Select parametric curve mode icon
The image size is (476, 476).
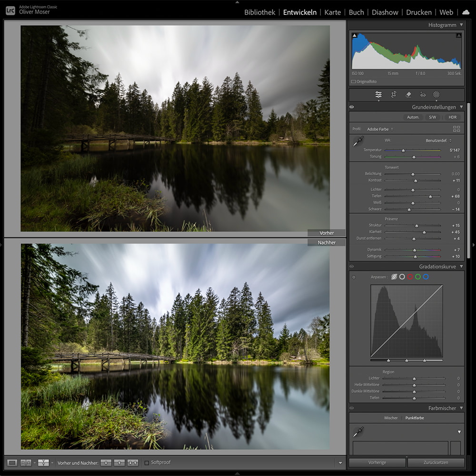[394, 277]
